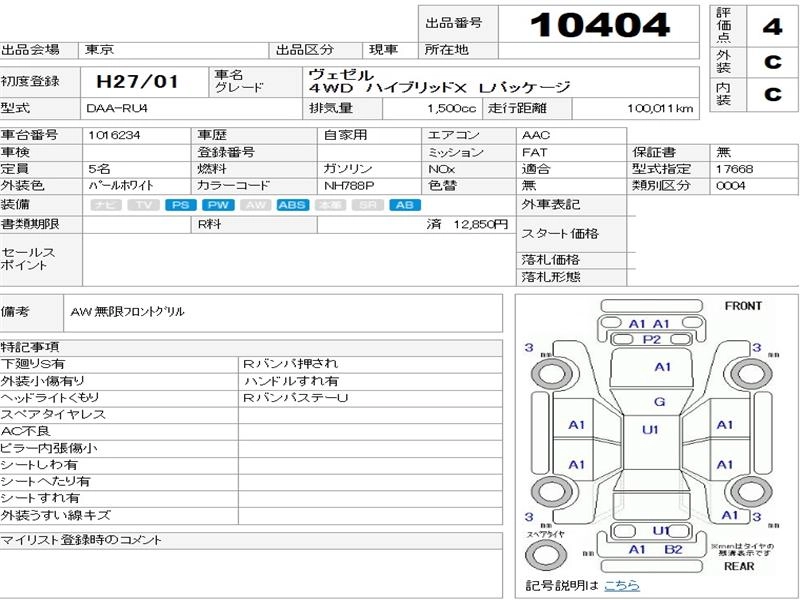
Task: Click the FRONT label on car diagram
Action: 743,306
